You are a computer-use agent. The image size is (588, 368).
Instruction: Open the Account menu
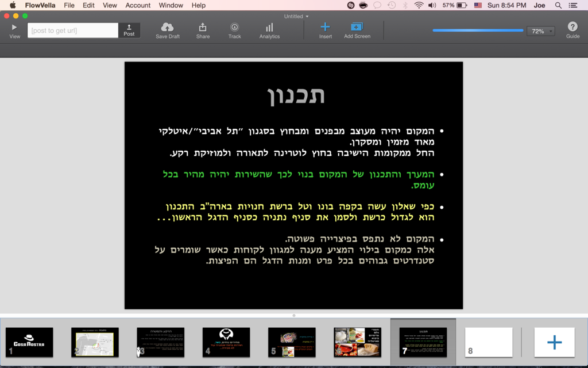(138, 5)
